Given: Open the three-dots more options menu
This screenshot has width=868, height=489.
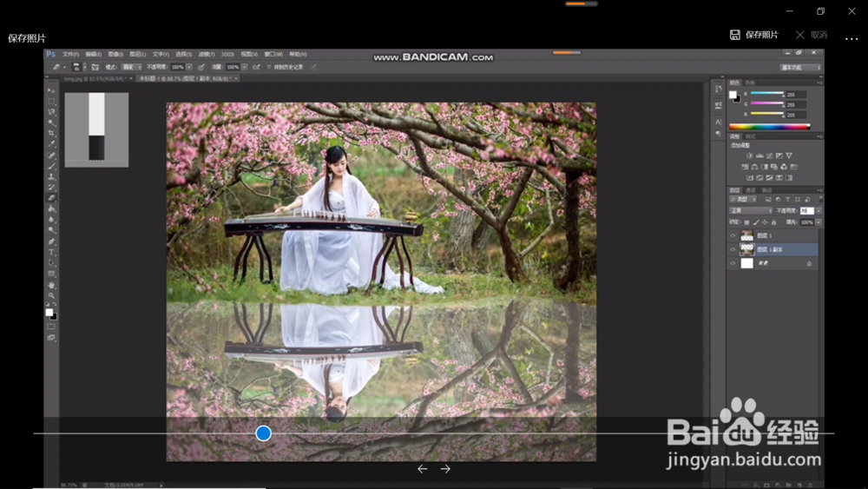Looking at the screenshot, I should coord(852,38).
